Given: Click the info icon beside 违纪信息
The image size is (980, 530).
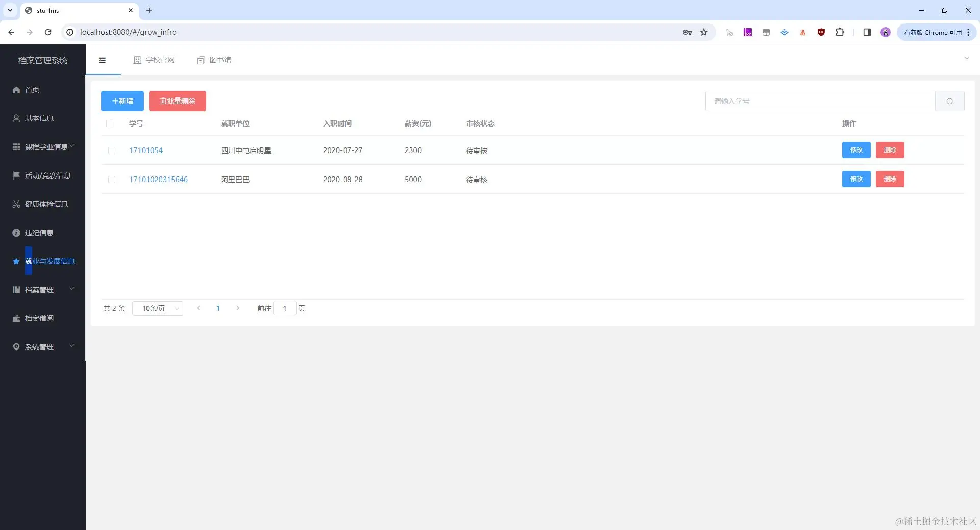Looking at the screenshot, I should point(16,233).
